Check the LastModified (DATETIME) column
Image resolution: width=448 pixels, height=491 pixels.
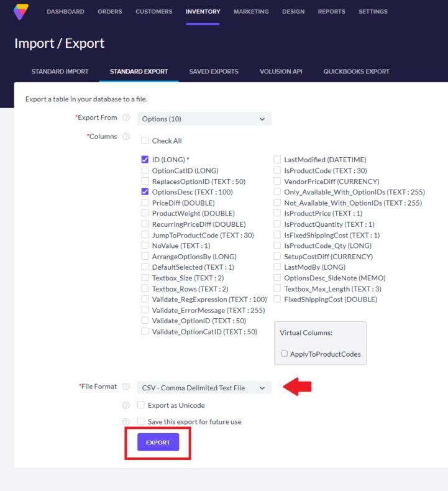point(277,159)
